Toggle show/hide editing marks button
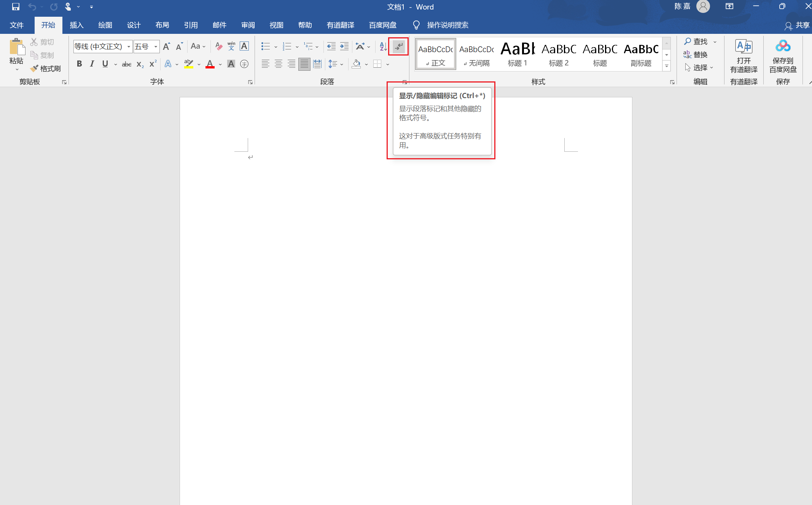The height and width of the screenshot is (505, 812). (x=398, y=46)
